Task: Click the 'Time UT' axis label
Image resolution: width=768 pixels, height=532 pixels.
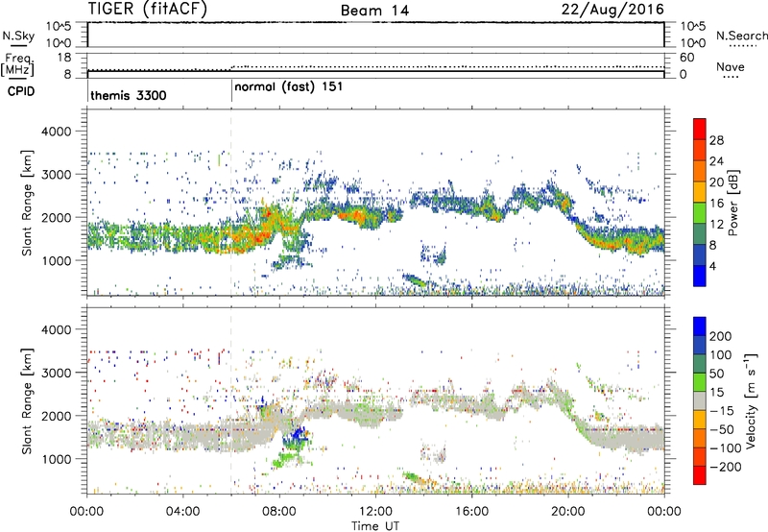Action: tap(375, 525)
